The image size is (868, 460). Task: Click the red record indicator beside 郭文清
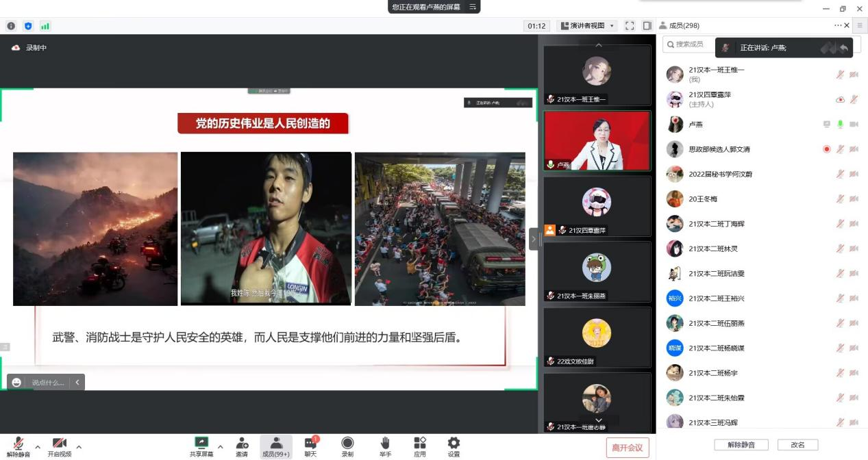[827, 149]
